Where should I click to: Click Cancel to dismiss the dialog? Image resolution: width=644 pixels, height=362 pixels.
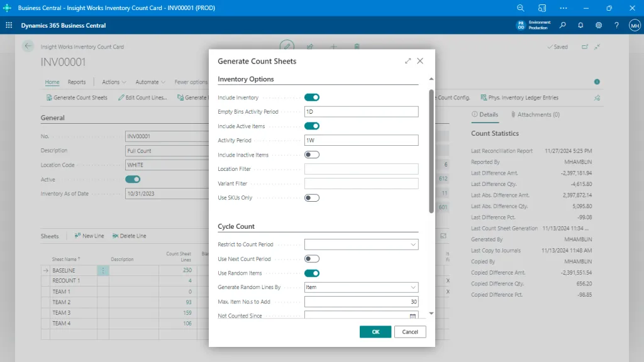[x=409, y=331]
